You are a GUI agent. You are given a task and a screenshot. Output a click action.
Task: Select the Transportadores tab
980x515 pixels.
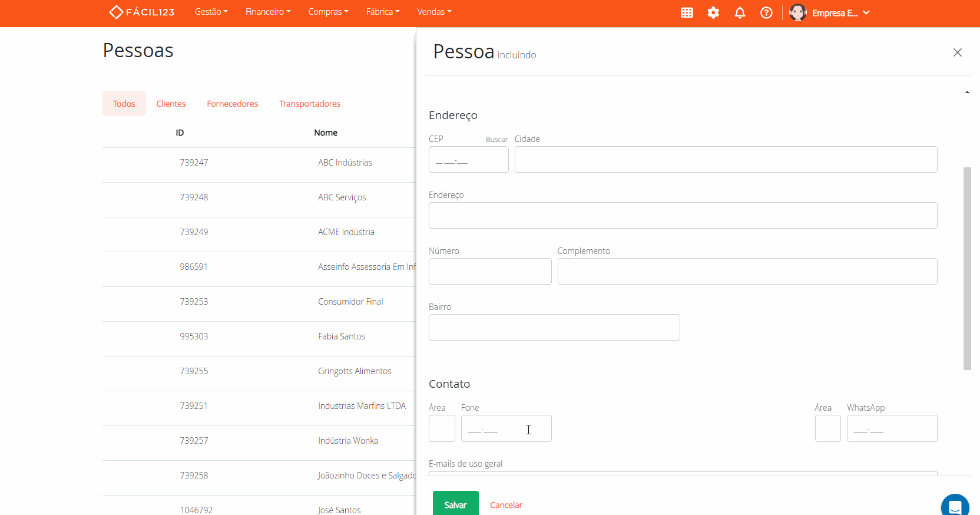click(x=310, y=104)
